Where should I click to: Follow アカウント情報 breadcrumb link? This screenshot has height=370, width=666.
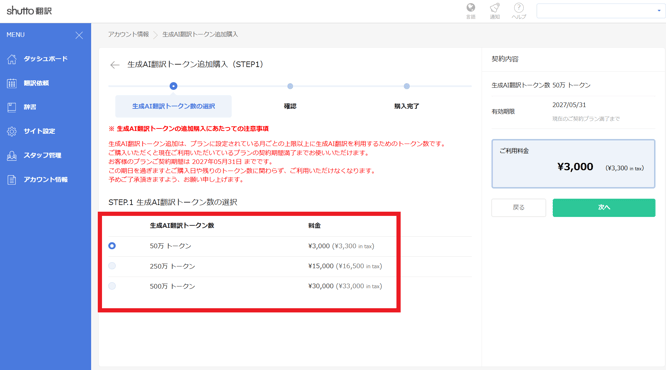tap(128, 34)
